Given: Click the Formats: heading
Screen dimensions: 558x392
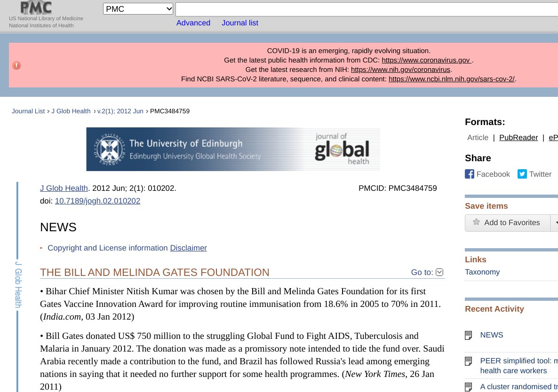Looking at the screenshot, I should tap(485, 122).
